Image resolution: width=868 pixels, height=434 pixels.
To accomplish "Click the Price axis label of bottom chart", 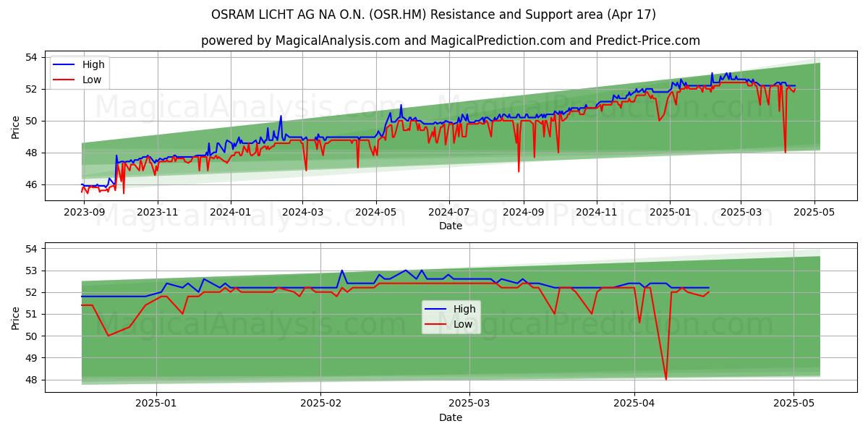I will 16,318.
